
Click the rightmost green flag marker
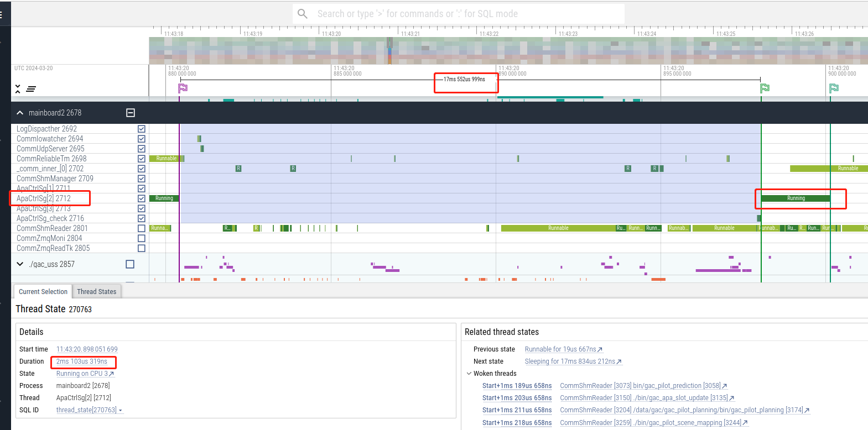[834, 88]
